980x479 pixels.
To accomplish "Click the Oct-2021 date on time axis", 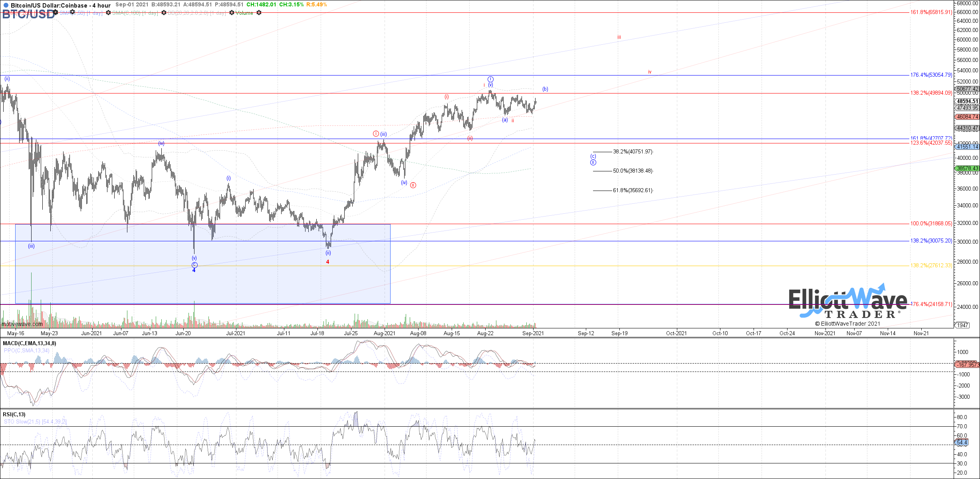I will click(x=676, y=333).
